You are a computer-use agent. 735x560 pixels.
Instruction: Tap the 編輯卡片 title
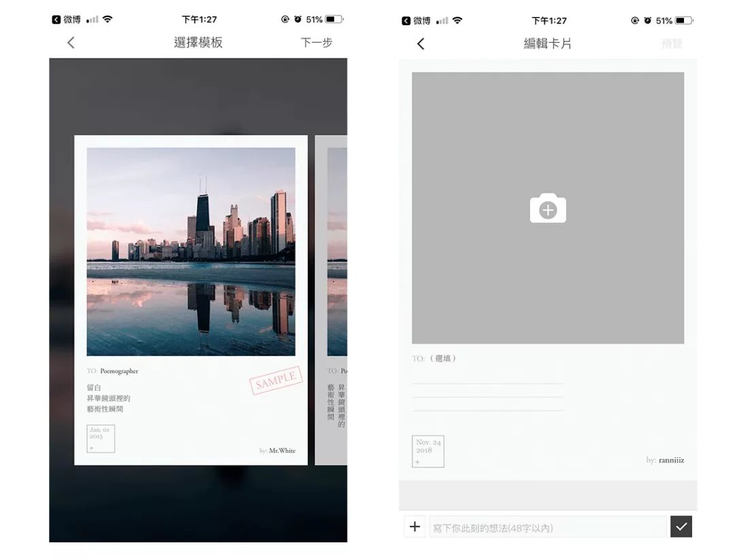547,44
